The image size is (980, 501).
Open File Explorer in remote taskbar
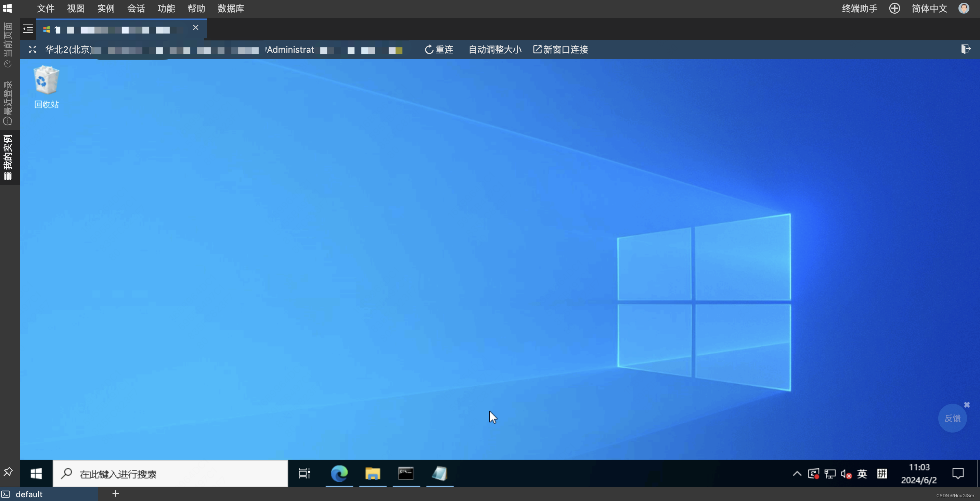372,474
